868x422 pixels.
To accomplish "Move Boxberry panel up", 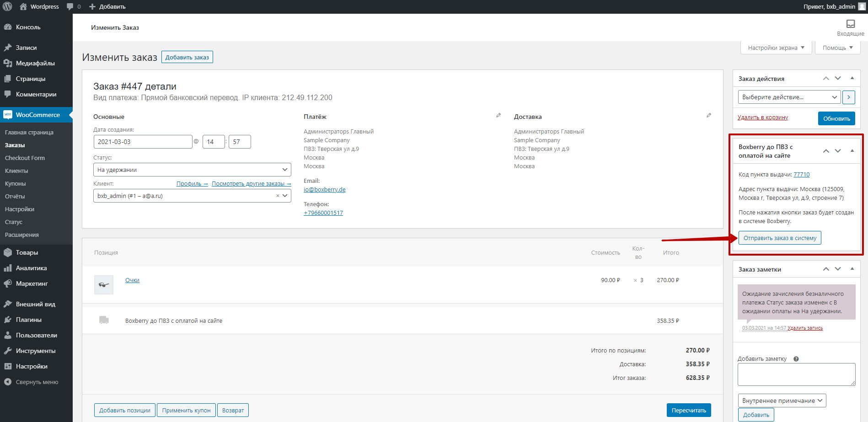I will pyautogui.click(x=826, y=151).
